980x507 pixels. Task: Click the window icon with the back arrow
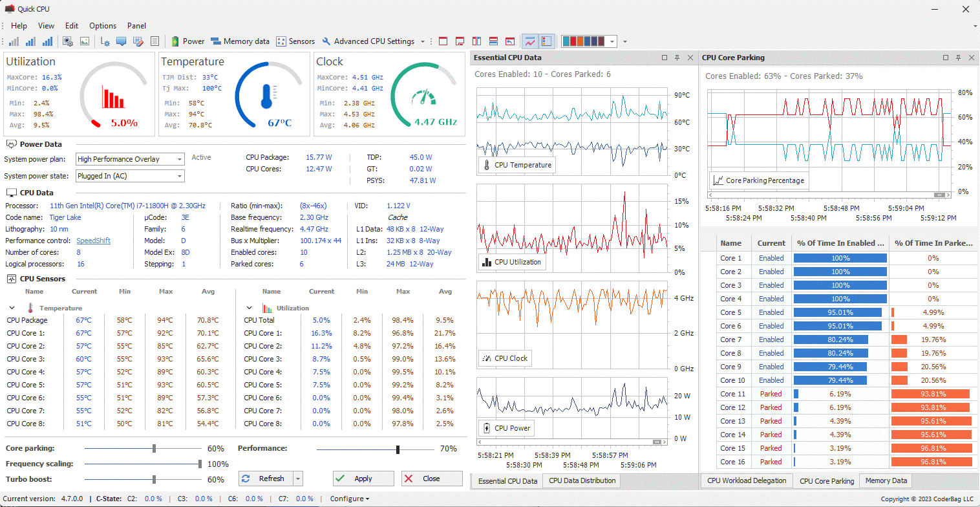pyautogui.click(x=510, y=41)
